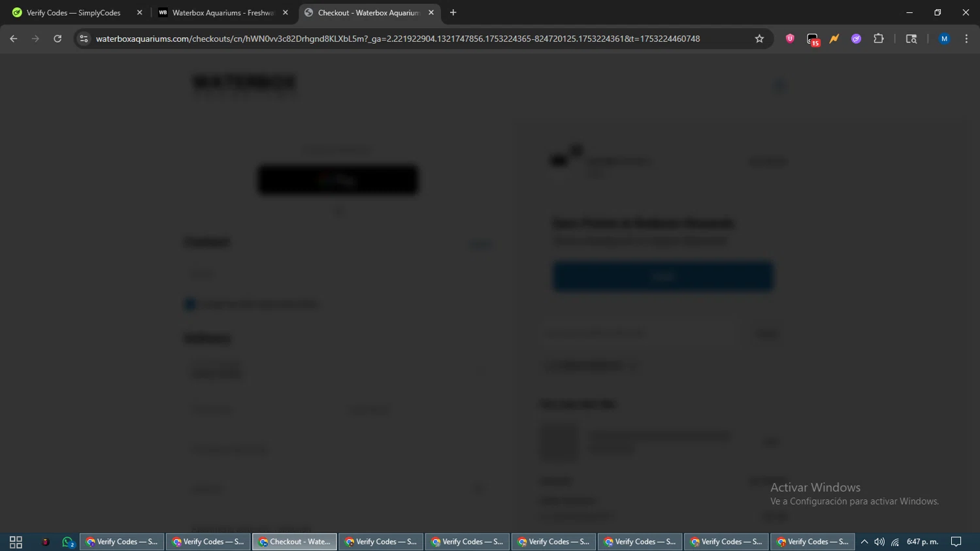
Task: Open the Chrome profile M avatar
Action: (944, 39)
